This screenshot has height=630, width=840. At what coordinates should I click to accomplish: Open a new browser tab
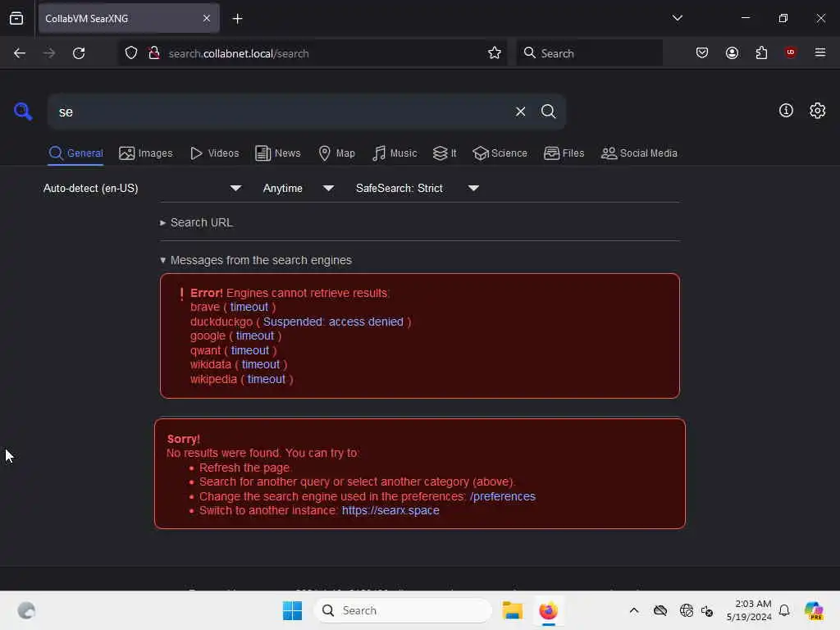[237, 19]
